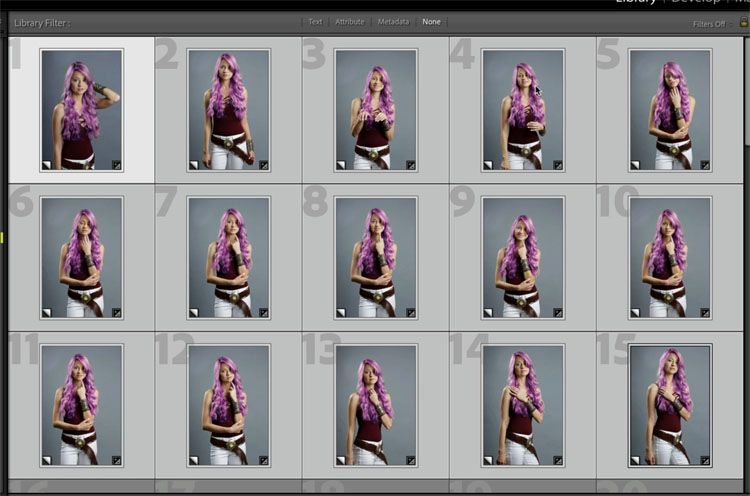Image resolution: width=750 pixels, height=496 pixels.
Task: Click the flag icon on photo 4
Action: click(488, 165)
